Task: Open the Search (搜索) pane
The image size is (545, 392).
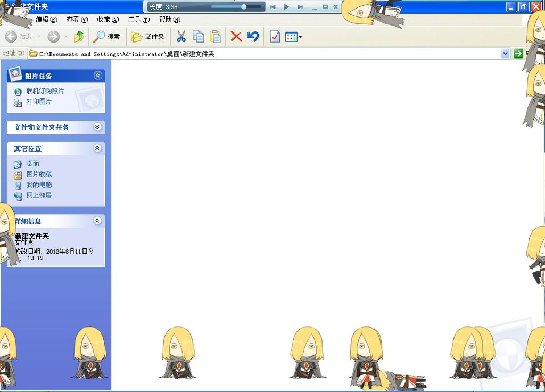Action: pyautogui.click(x=106, y=37)
